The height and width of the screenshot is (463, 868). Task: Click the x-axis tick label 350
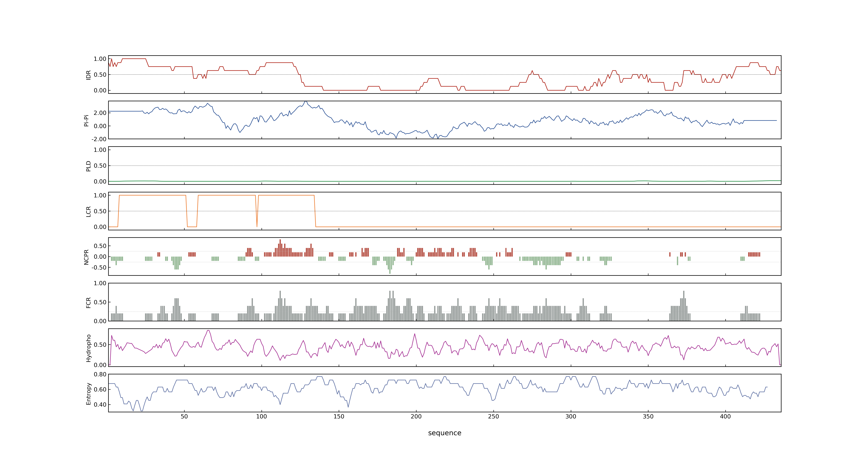[648, 416]
